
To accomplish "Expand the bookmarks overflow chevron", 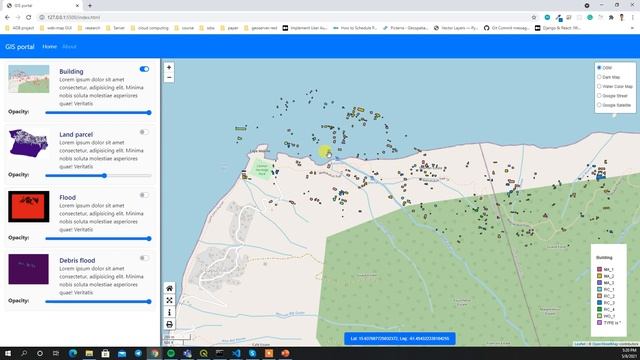I will click(633, 28).
